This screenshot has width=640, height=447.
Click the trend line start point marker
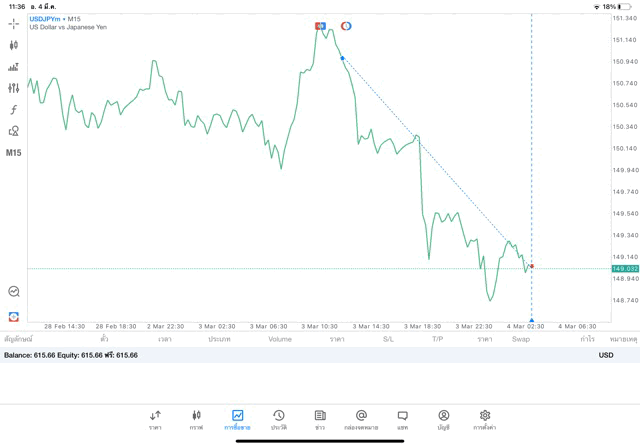342,58
